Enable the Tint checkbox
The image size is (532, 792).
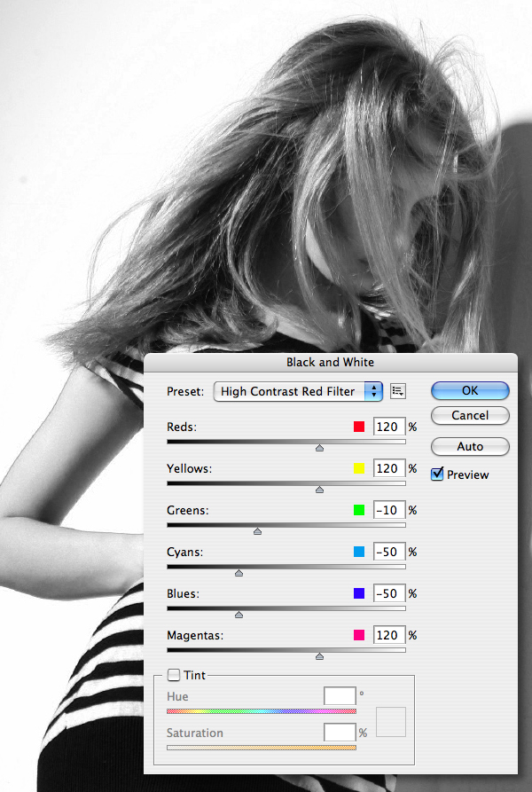point(174,675)
